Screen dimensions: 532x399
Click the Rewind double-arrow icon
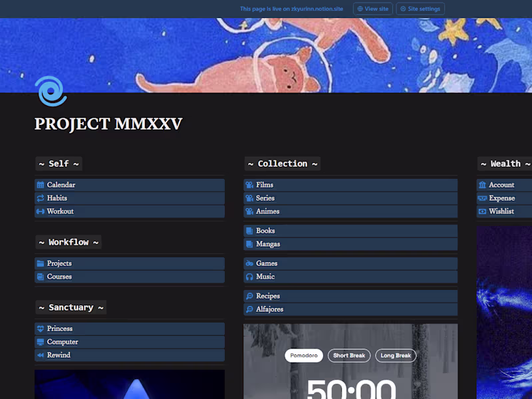pos(41,355)
